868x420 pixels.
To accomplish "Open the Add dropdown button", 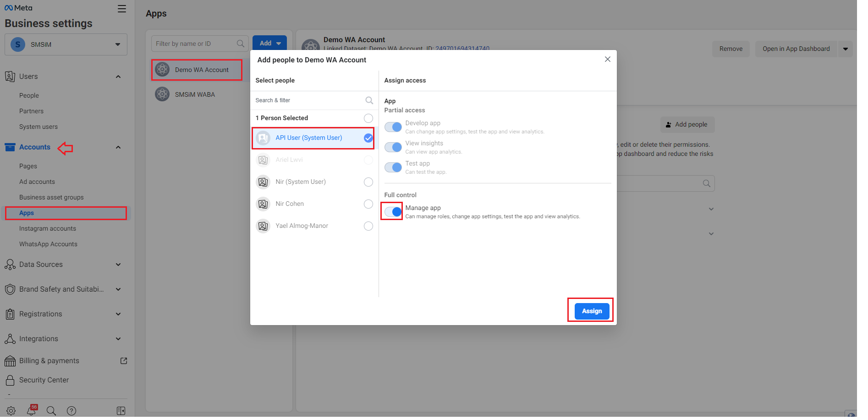I will [x=269, y=43].
